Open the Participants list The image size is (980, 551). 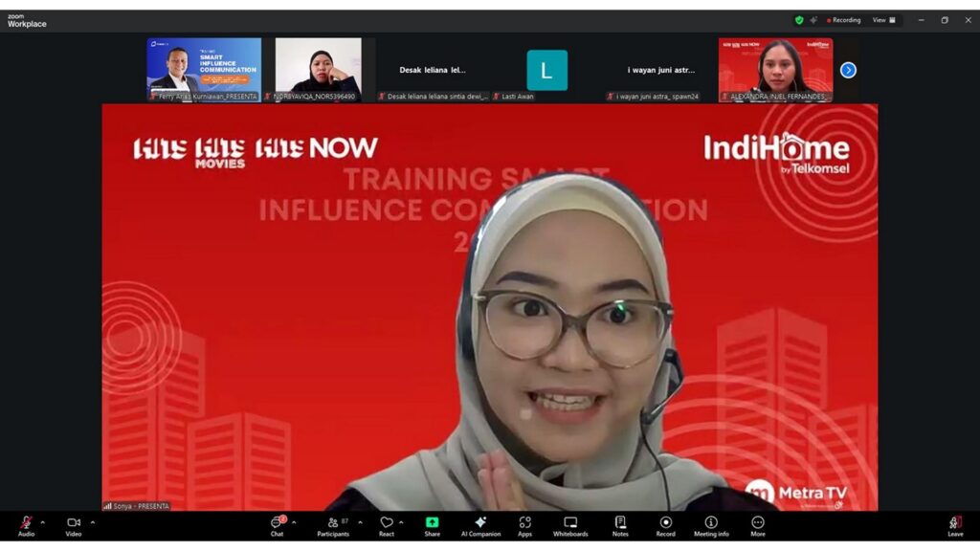click(333, 526)
